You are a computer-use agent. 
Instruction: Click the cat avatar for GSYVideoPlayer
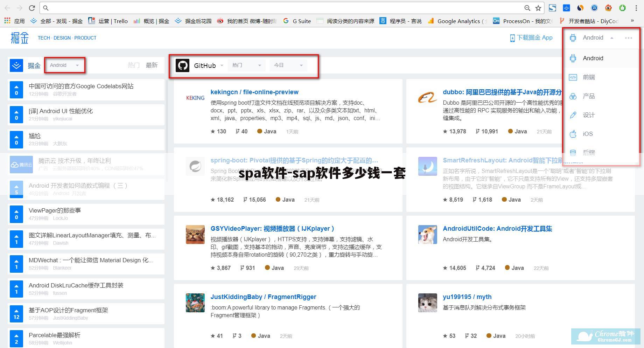[195, 235]
